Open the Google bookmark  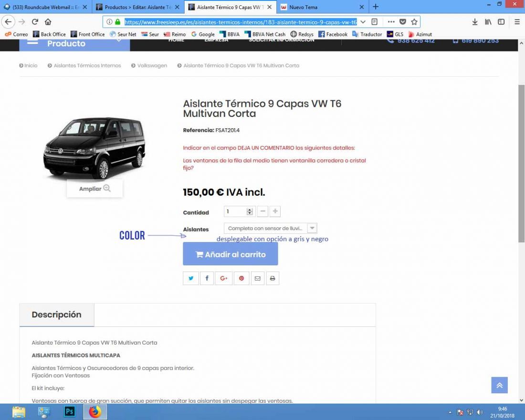coord(203,34)
